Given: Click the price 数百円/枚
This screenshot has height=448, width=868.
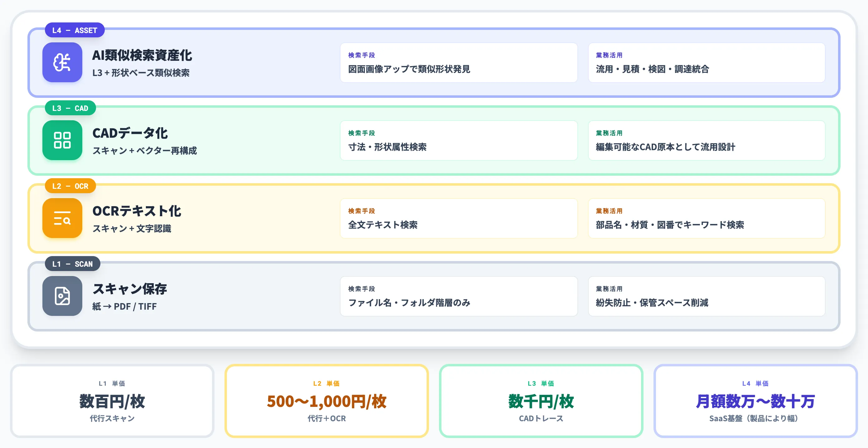Looking at the screenshot, I should 112,401.
